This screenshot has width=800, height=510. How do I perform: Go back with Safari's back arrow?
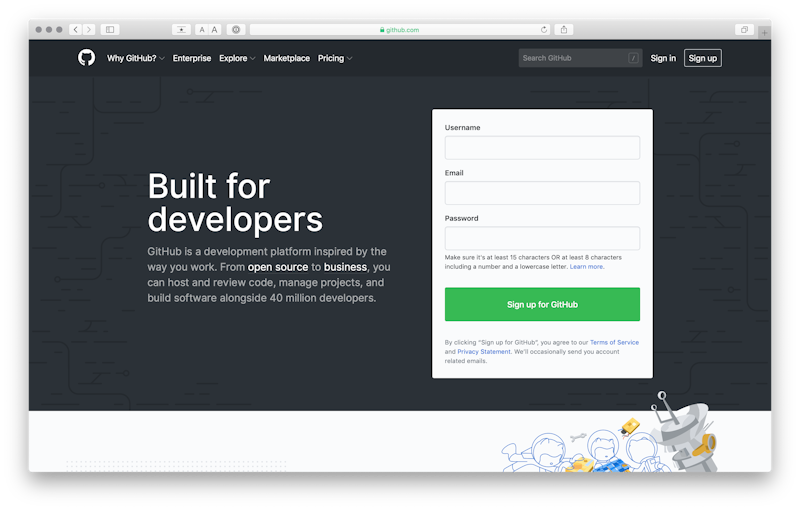pos(76,30)
